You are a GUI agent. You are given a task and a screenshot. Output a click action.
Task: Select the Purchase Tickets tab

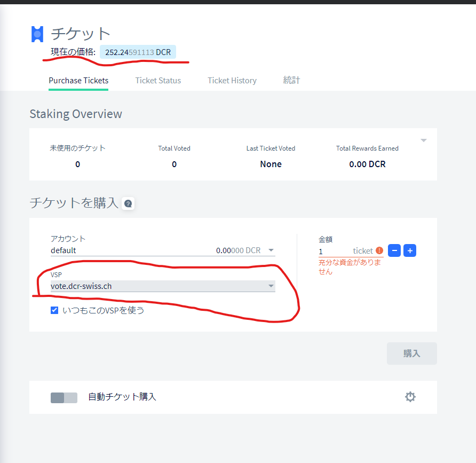[x=78, y=81]
